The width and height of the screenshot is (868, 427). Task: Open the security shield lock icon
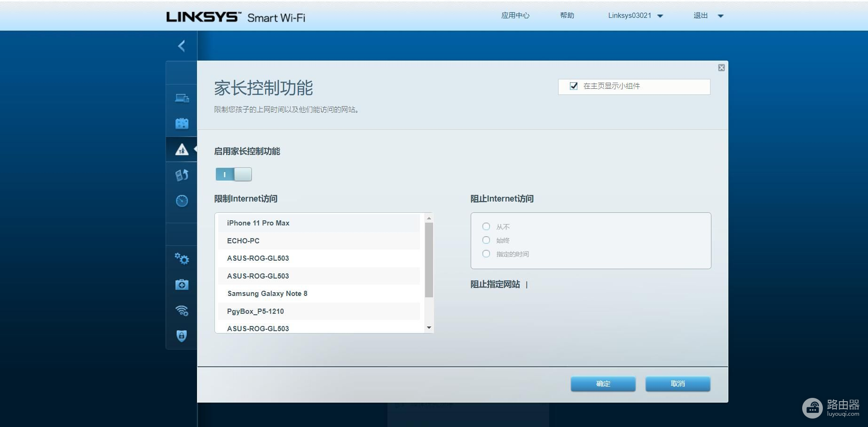tap(182, 336)
